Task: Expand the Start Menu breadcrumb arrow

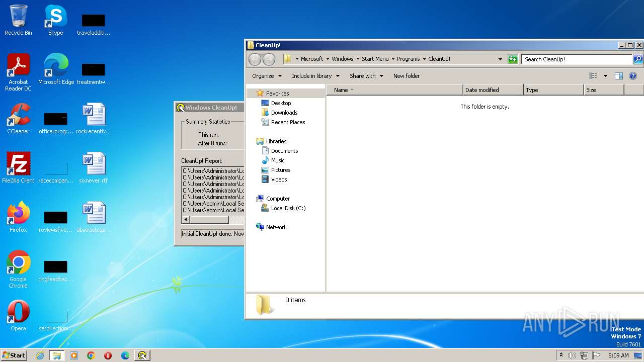Action: [x=393, y=59]
